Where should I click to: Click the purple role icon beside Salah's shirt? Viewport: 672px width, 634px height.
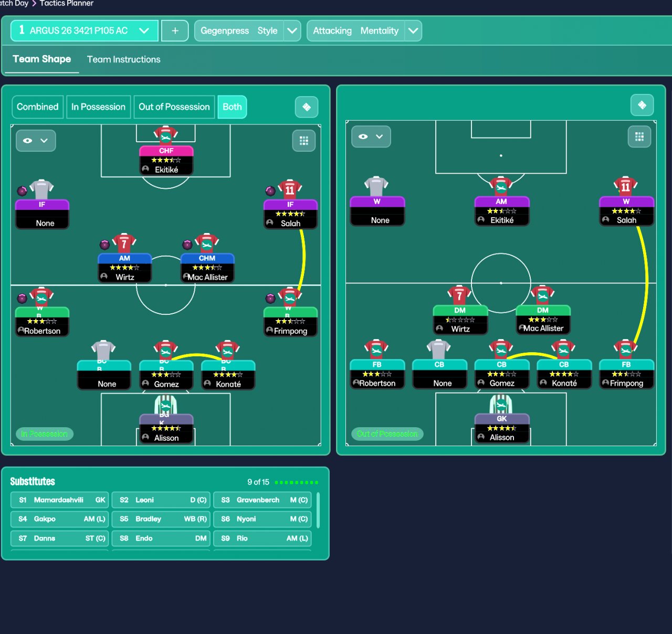tap(270, 191)
